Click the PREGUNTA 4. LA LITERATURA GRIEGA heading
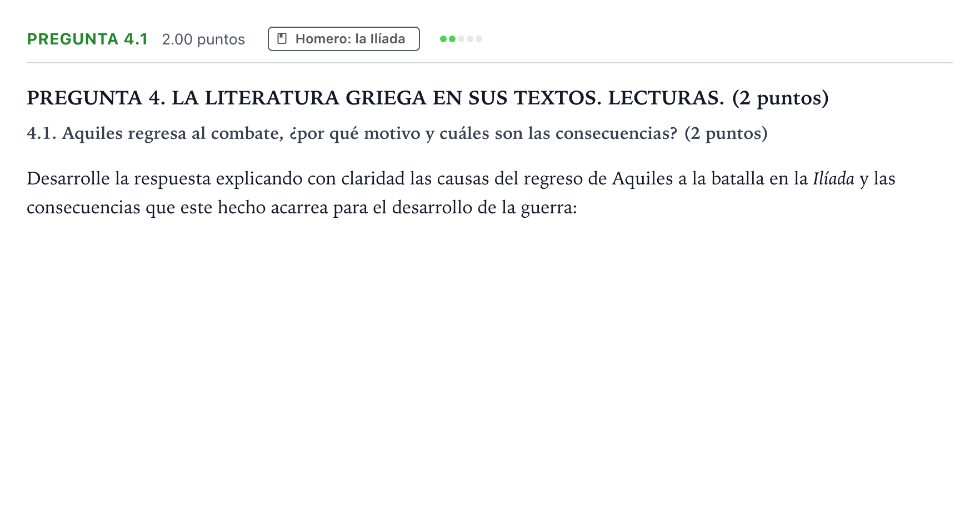The image size is (980, 530). point(428,98)
